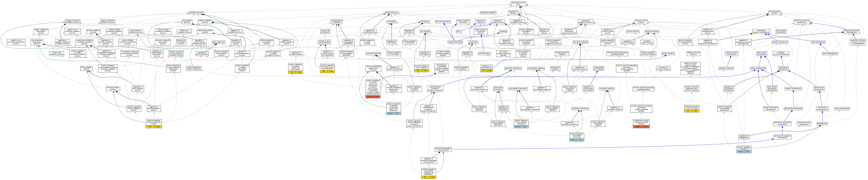Click 'glomerular mesangial cell proliferation' node
The image size is (868, 180).
click(443, 149)
